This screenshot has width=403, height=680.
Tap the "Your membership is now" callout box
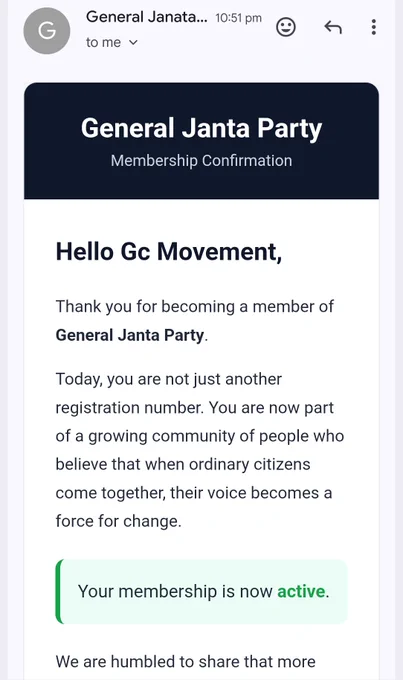click(x=201, y=592)
